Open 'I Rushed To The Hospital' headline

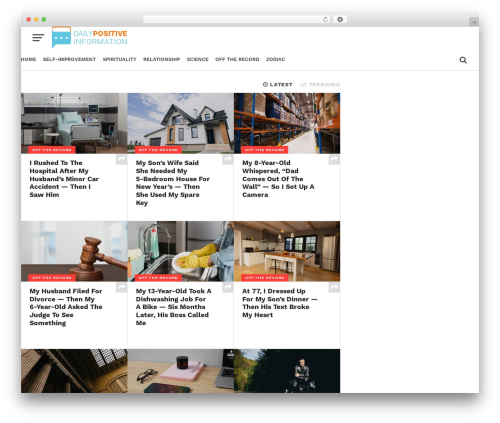click(64, 179)
